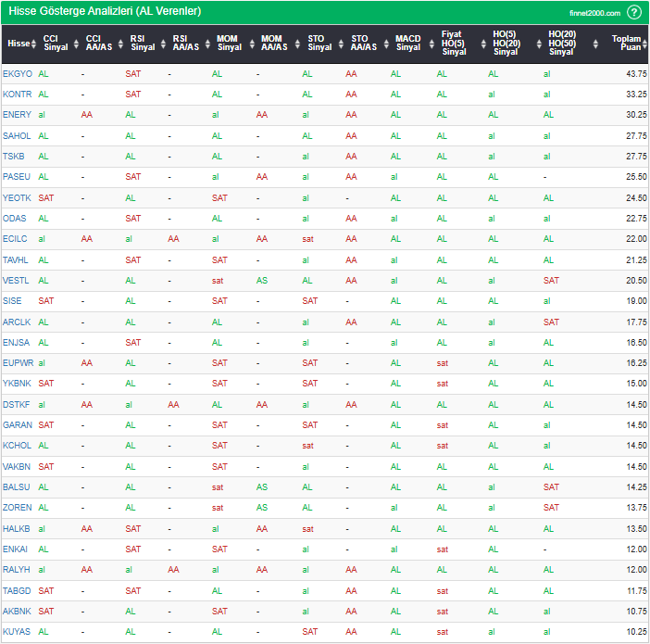Image resolution: width=650 pixels, height=644 pixels.
Task: Click sort arrows beside STO Sinyal header
Action: click(341, 44)
